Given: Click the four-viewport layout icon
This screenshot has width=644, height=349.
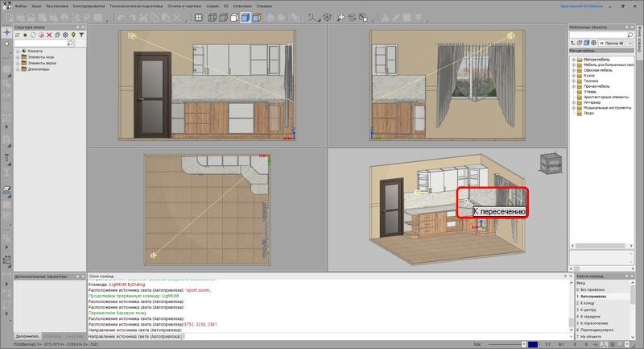Looking at the screenshot, I should point(198,17).
